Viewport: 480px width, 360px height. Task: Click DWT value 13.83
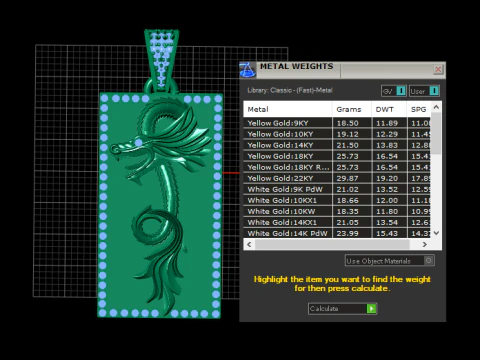point(387,145)
